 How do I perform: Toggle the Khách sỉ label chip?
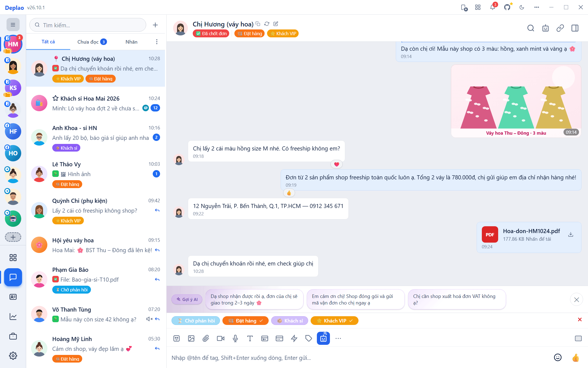point(290,321)
